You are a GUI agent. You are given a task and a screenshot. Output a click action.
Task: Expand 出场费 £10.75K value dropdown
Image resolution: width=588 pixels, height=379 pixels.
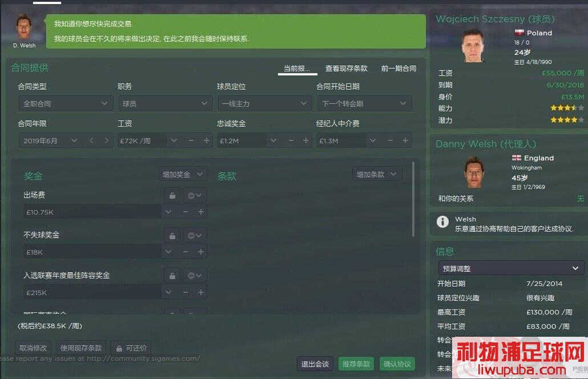(x=168, y=212)
